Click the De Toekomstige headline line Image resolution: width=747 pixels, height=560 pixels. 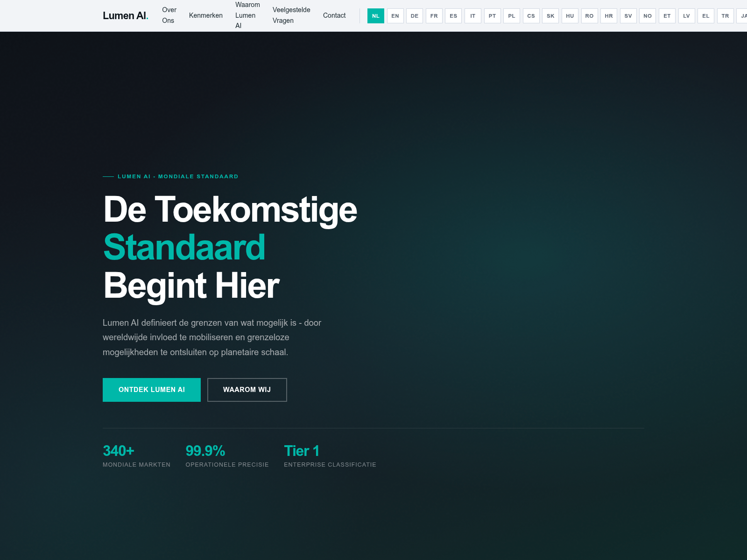pos(230,210)
